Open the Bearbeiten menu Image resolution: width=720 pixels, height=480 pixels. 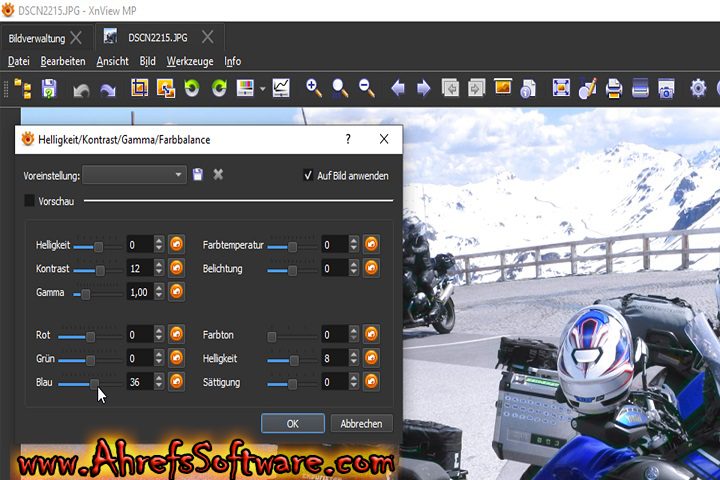tap(63, 61)
